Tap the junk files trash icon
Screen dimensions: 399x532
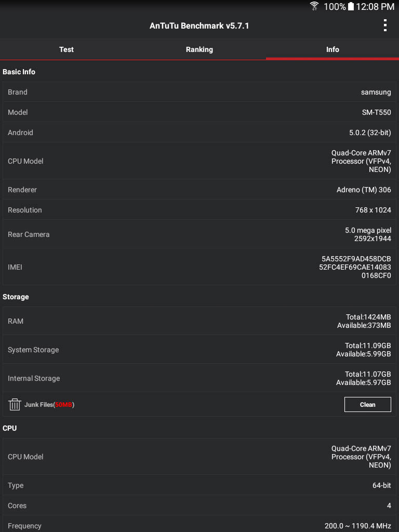(x=15, y=404)
